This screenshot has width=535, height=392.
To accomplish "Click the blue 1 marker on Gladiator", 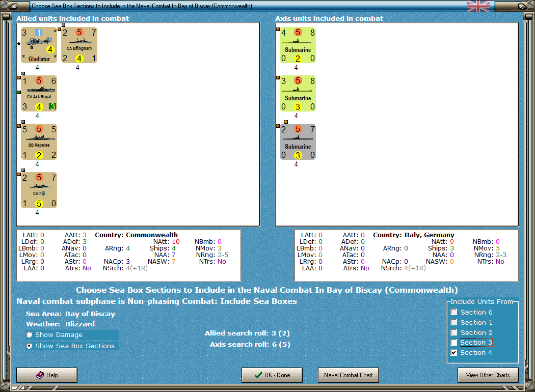I will click(39, 33).
